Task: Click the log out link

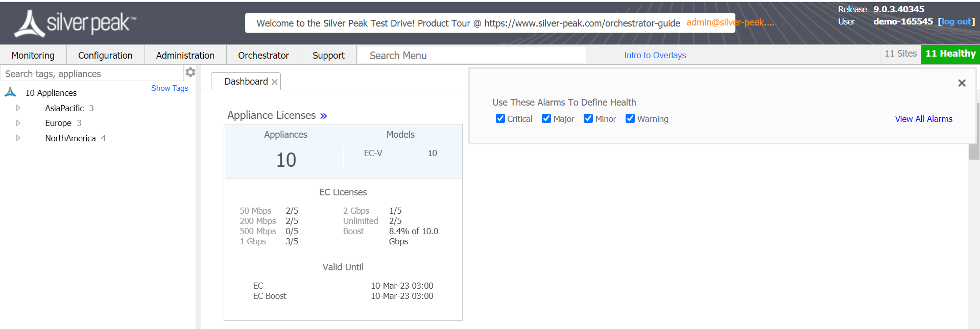Action: tap(957, 21)
